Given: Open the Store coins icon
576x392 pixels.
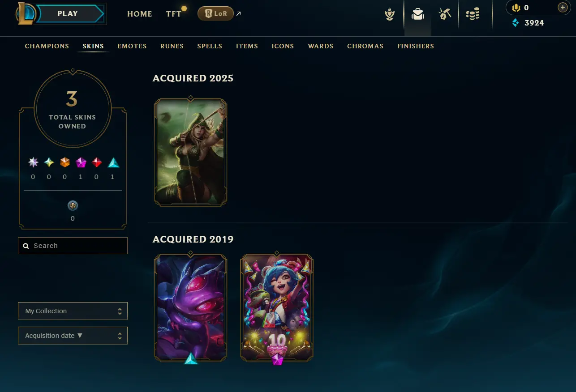Looking at the screenshot, I should coord(473,14).
